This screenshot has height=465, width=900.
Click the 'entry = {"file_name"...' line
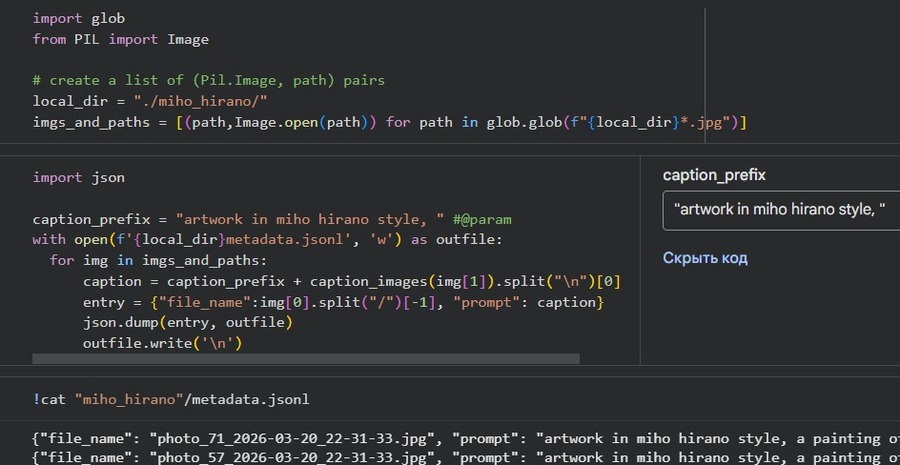(x=344, y=302)
